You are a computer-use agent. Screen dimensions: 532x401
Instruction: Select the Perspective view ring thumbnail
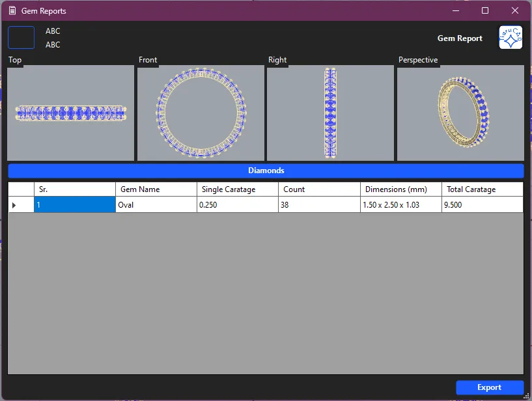[x=460, y=113]
